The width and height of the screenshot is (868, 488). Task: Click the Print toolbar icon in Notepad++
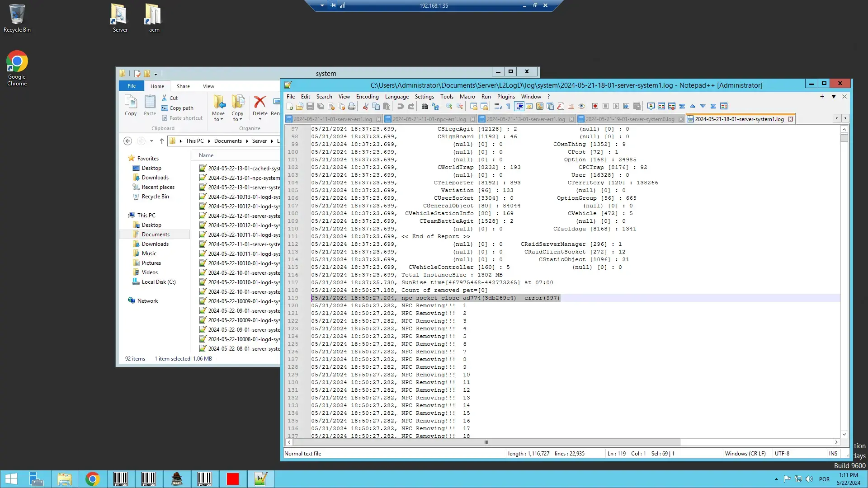[352, 106]
